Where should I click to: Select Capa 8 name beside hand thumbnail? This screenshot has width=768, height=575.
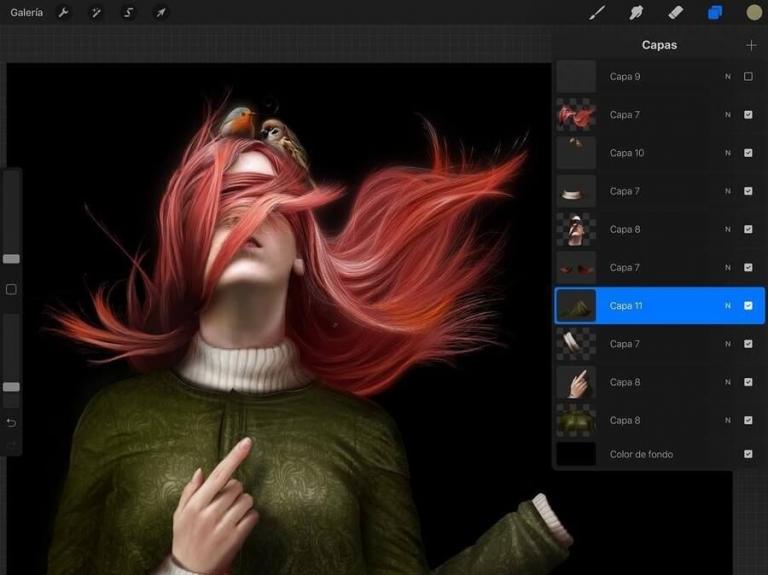click(625, 382)
